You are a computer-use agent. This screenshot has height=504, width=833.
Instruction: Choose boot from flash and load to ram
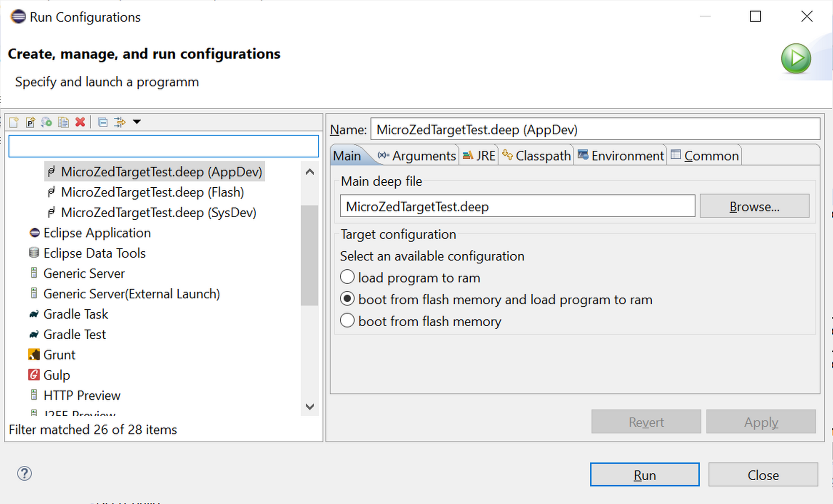(x=347, y=299)
